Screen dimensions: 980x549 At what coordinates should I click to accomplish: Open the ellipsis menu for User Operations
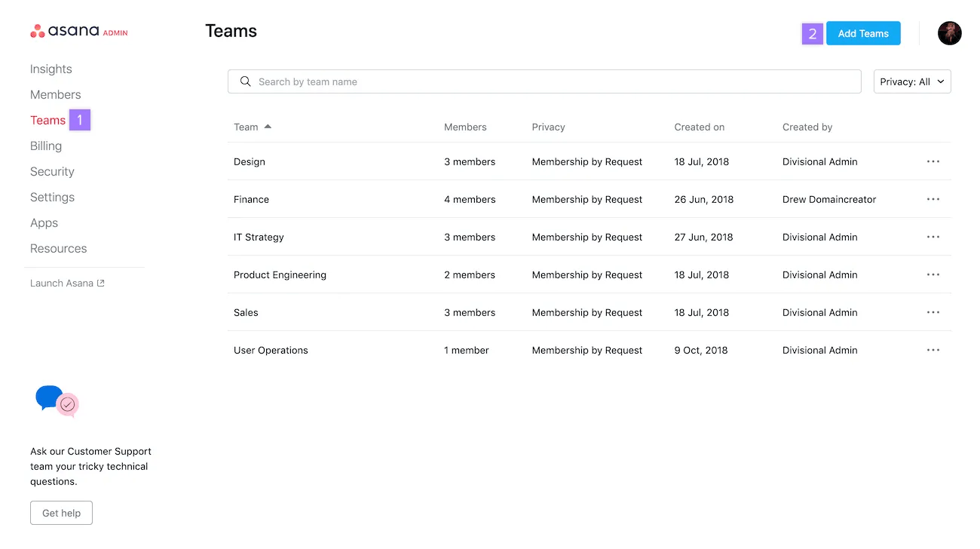933,349
